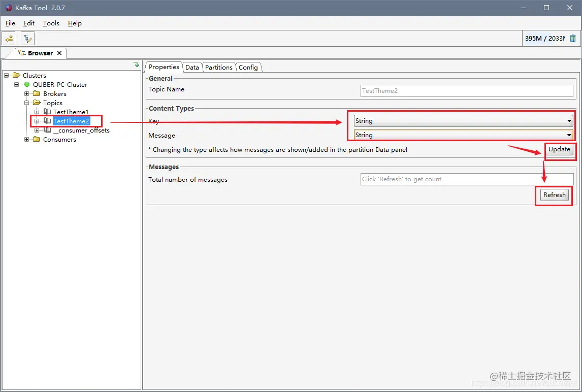Click the Refresh button
The width and height of the screenshot is (582, 392).
click(x=554, y=195)
